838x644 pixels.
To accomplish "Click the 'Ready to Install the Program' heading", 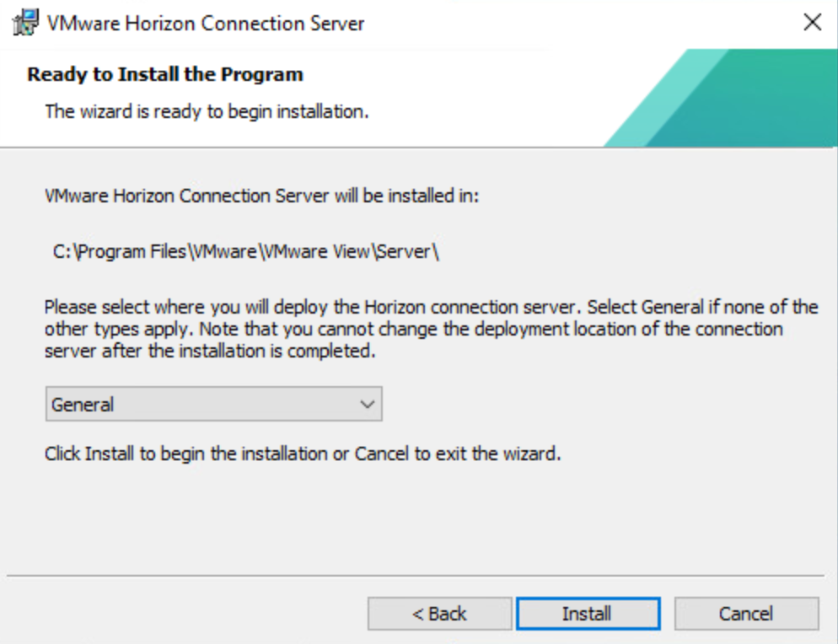I will [x=165, y=74].
